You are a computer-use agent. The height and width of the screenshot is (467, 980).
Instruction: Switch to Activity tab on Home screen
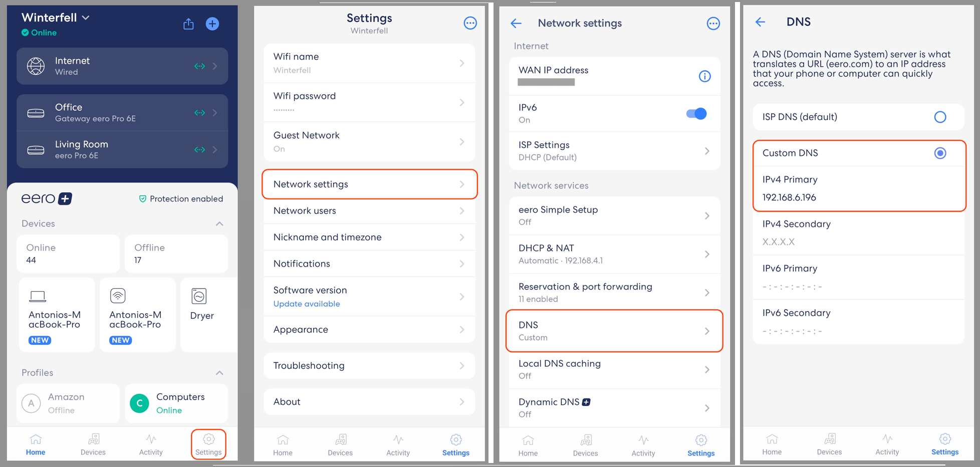coord(151,445)
